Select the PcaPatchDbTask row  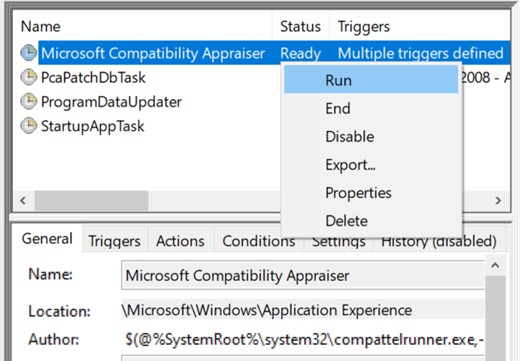(x=93, y=77)
